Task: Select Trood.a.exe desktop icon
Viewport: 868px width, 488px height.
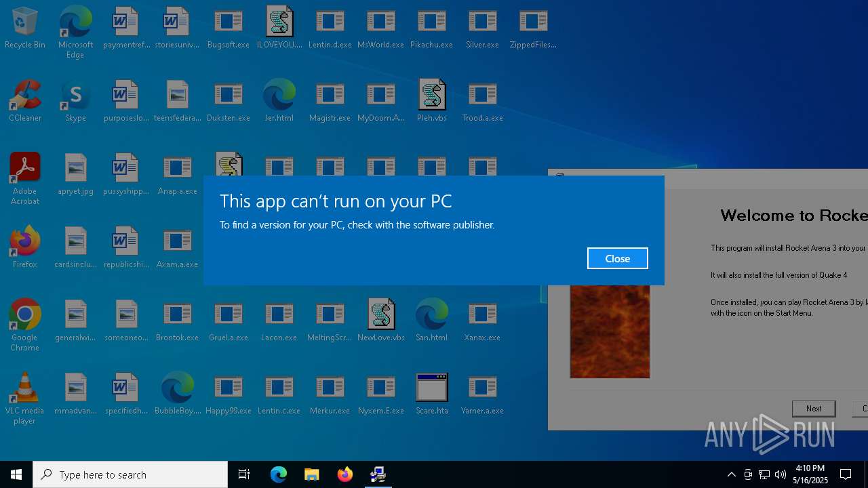Action: (x=483, y=102)
